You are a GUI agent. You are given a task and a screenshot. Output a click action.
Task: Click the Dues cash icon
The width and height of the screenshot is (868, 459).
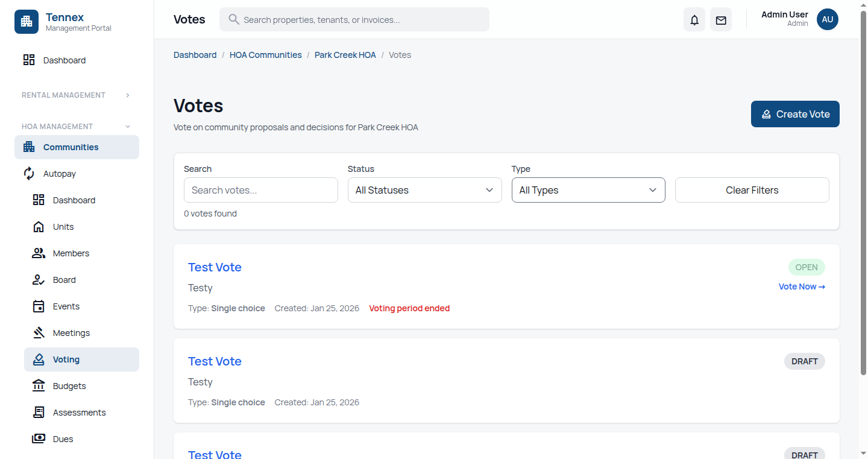click(x=39, y=439)
